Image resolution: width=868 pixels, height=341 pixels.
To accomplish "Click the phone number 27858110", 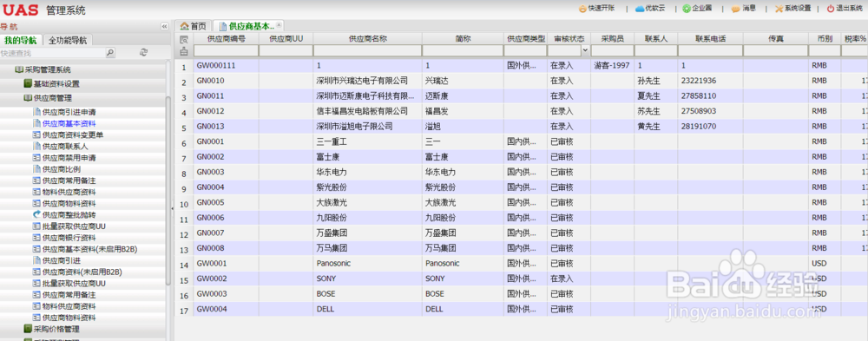I will [710, 95].
